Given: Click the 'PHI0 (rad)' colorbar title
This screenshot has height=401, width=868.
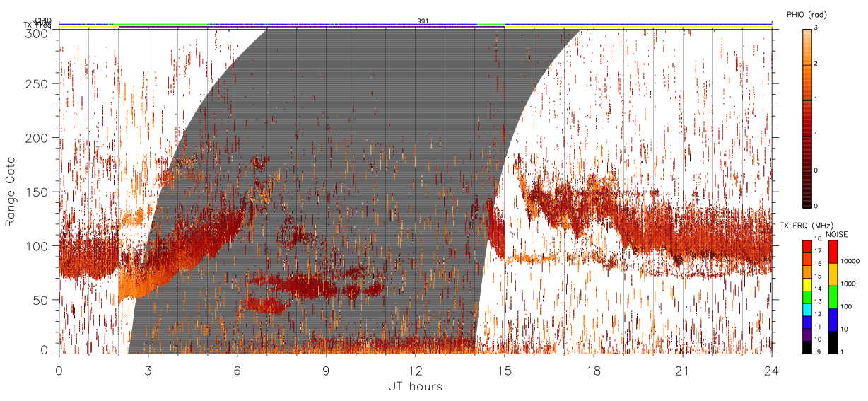Looking at the screenshot, I should click(807, 15).
